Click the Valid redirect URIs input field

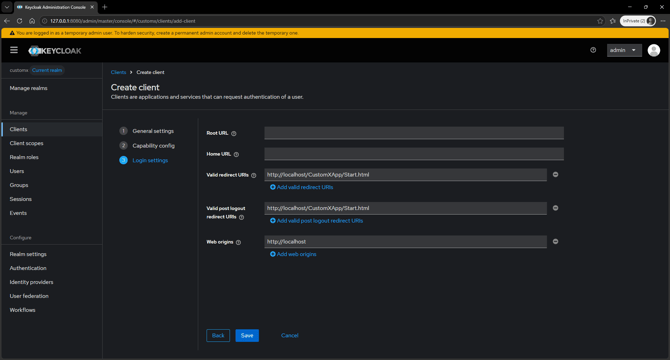[x=406, y=175]
